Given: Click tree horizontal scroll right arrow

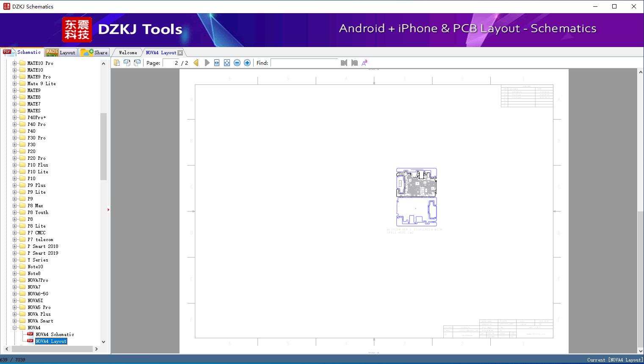Looking at the screenshot, I should 97,349.
